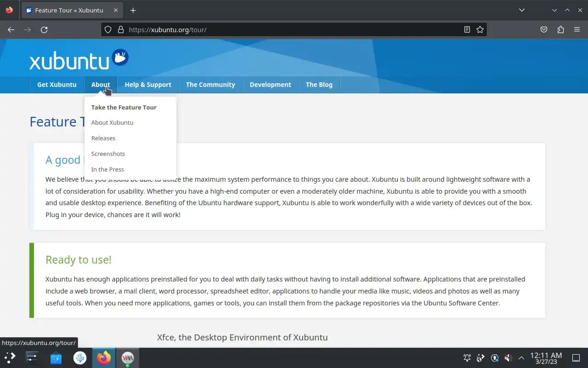Select Take the Feature Tour
588x368 pixels.
tap(124, 107)
